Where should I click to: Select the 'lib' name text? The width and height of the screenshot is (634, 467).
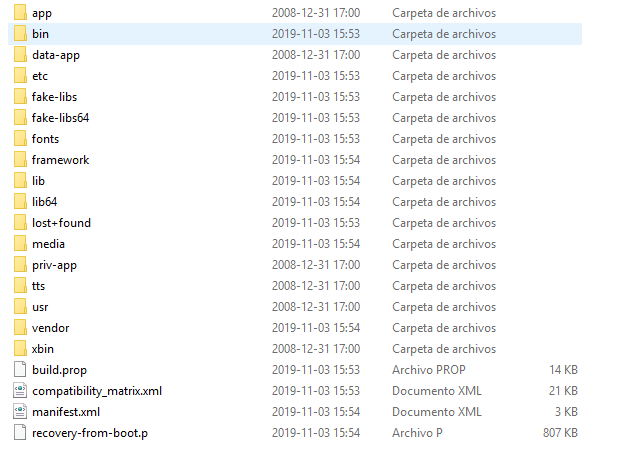38,181
